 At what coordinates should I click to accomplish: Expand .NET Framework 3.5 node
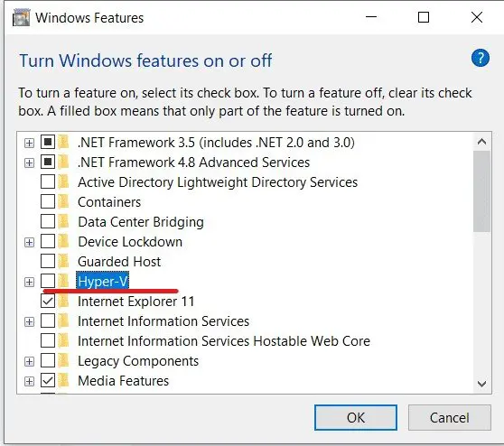pyautogui.click(x=29, y=143)
